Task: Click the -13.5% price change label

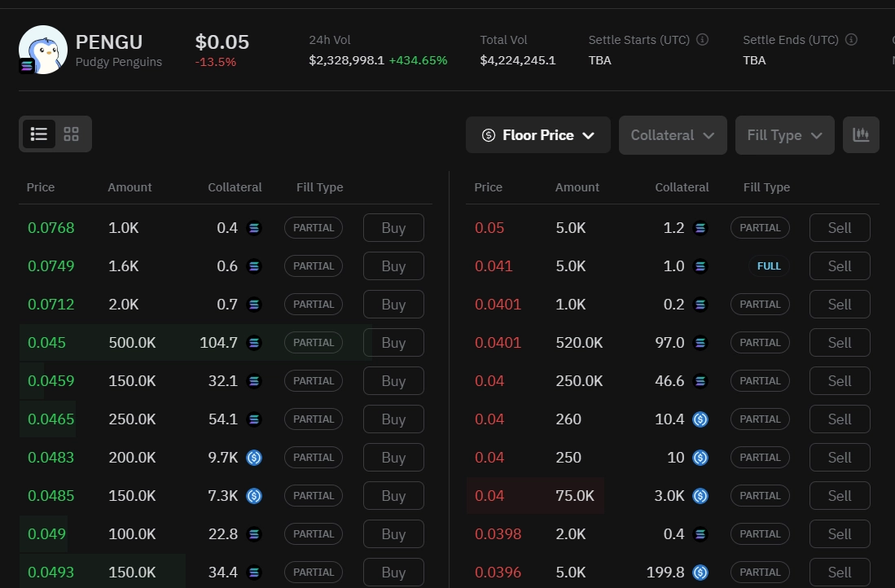Action: tap(215, 61)
